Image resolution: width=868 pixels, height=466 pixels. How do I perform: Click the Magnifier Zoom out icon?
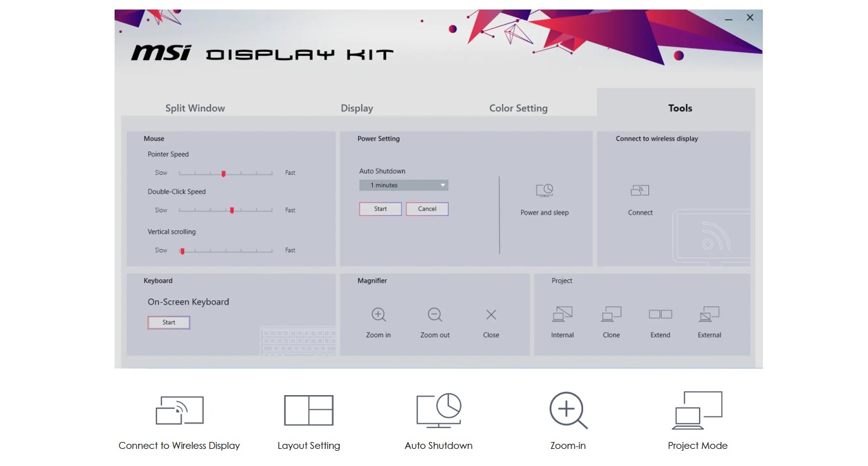(435, 315)
